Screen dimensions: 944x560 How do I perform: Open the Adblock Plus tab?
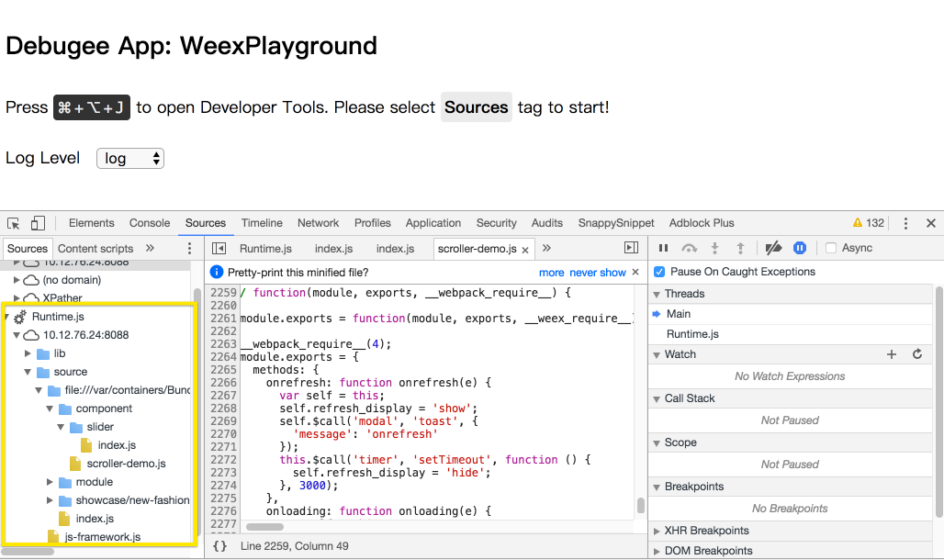click(702, 223)
